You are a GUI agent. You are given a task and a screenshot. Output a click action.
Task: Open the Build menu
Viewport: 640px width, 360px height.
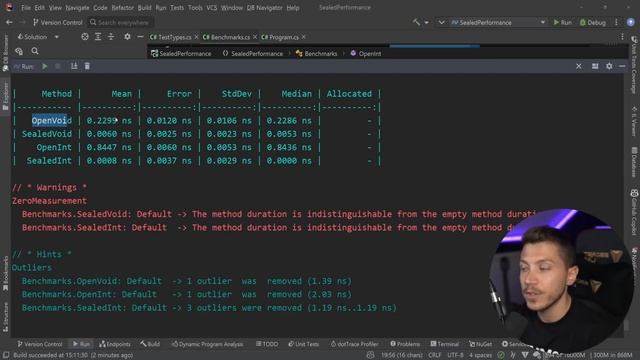click(144, 8)
